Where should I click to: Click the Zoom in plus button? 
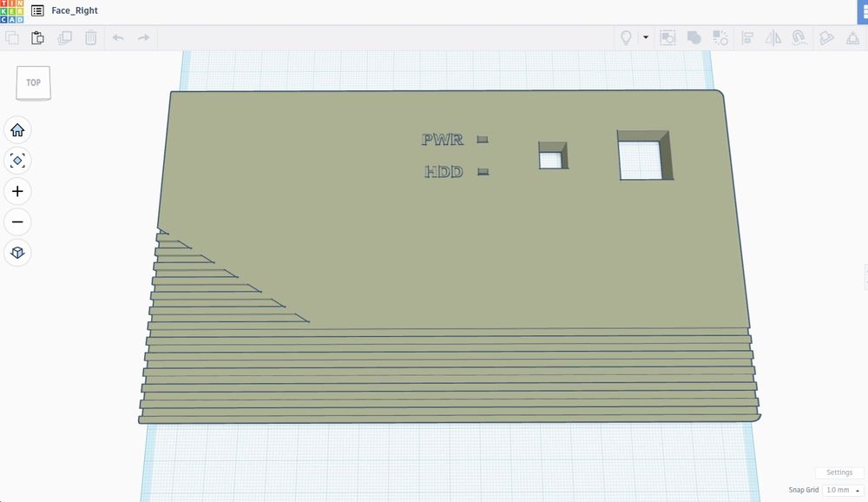17,191
